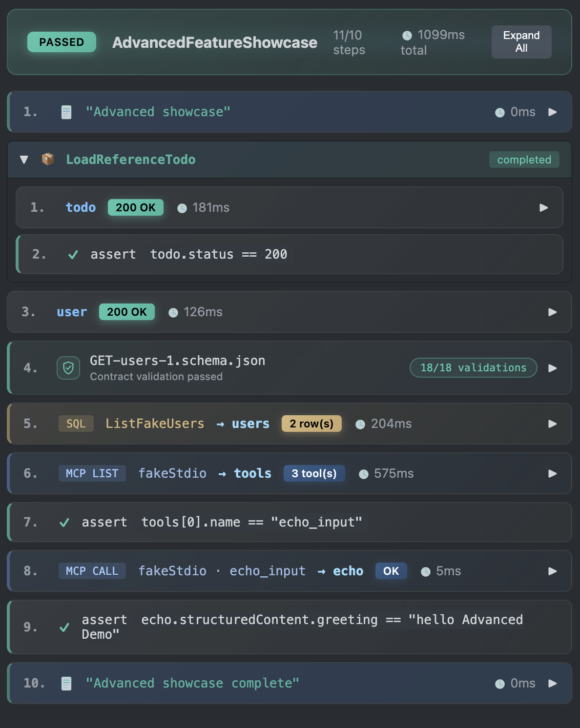Click the clock icon beside 181ms
This screenshot has width=580, height=728.
(x=182, y=208)
